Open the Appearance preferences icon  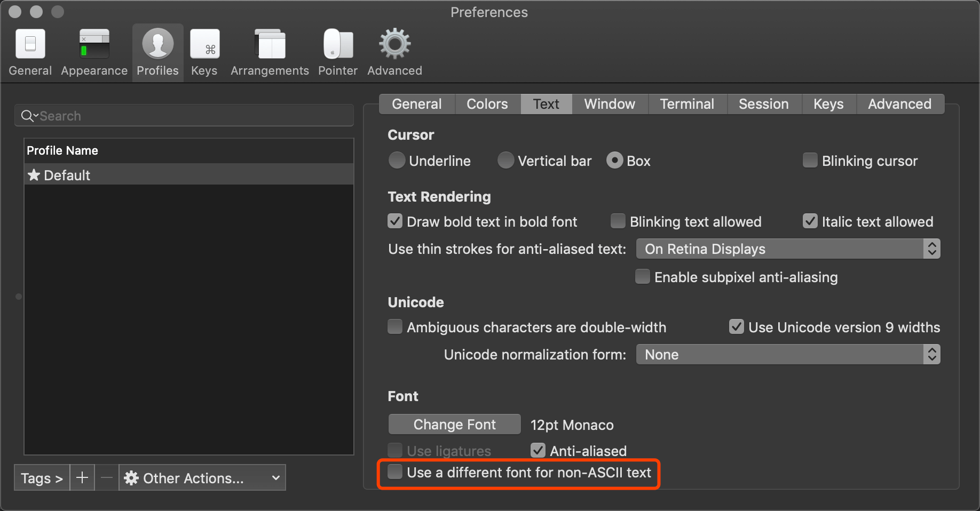(94, 44)
